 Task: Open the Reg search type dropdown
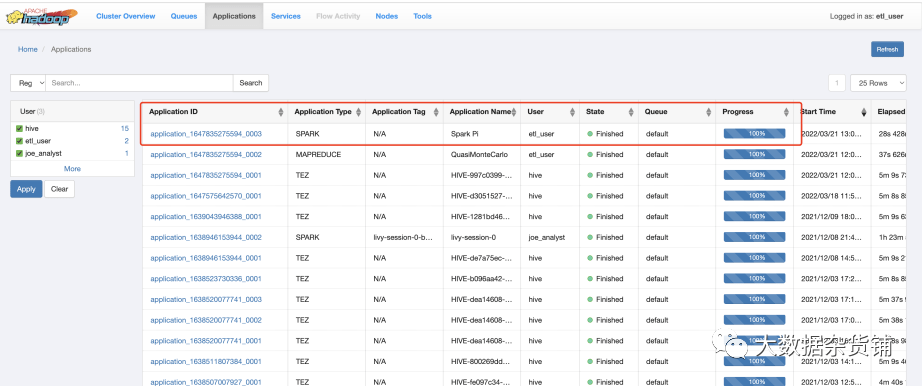(x=28, y=83)
